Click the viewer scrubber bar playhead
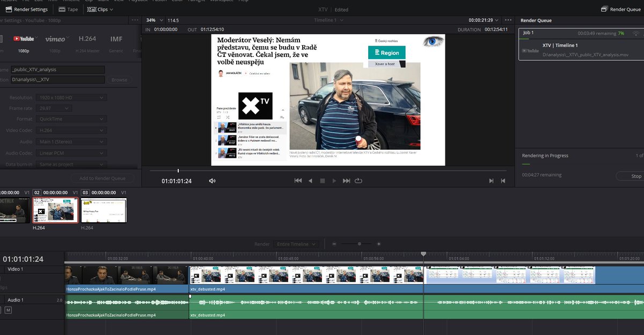The image size is (644, 335). click(178, 171)
